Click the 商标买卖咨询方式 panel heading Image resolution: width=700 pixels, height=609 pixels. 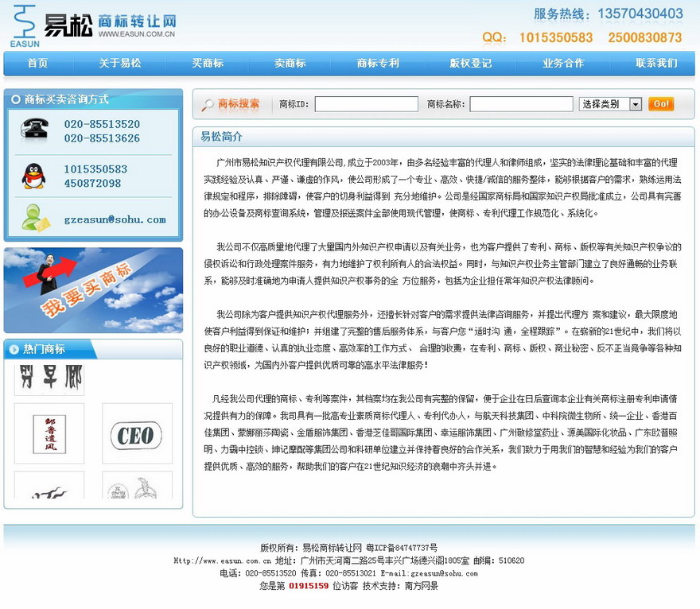coord(67,99)
